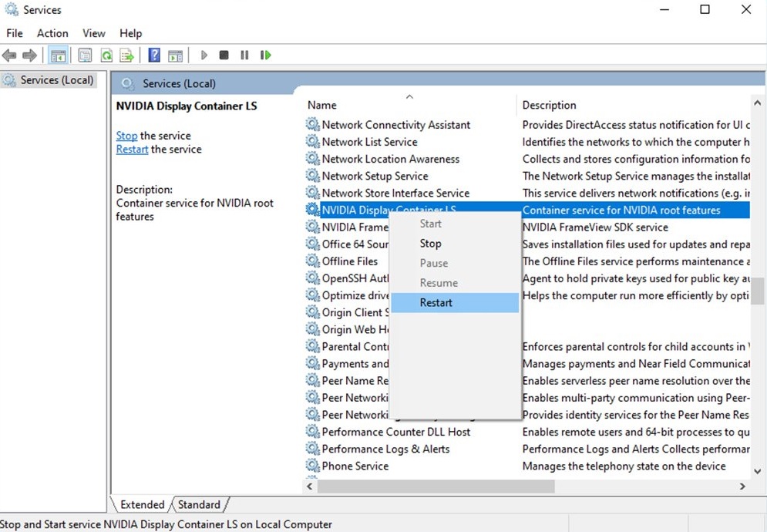This screenshot has width=767, height=532.
Task: Click the horizontal scrollbar left arrow
Action: click(310, 486)
